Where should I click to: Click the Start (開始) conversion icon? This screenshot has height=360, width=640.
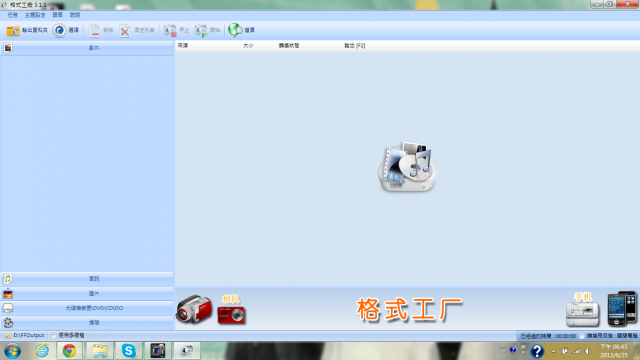click(201, 31)
